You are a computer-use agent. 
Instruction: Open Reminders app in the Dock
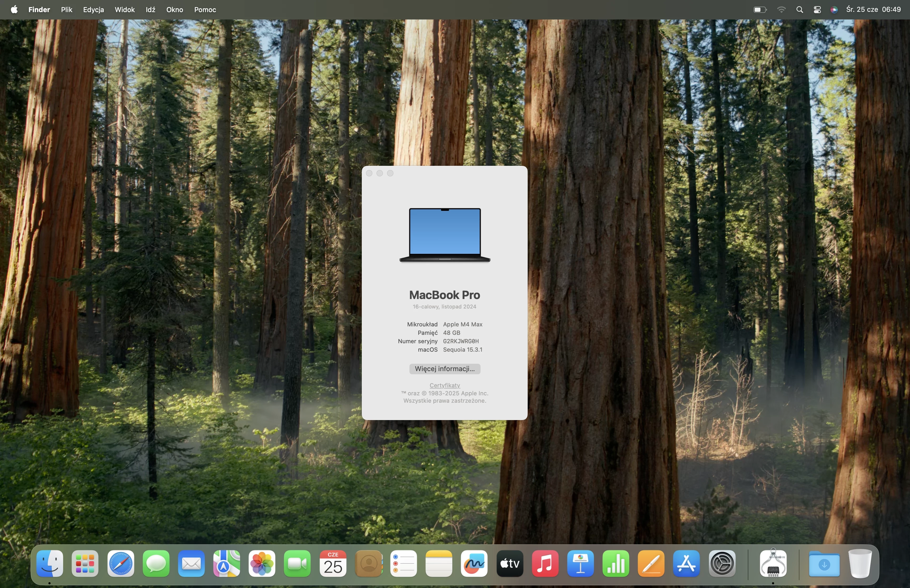[404, 564]
